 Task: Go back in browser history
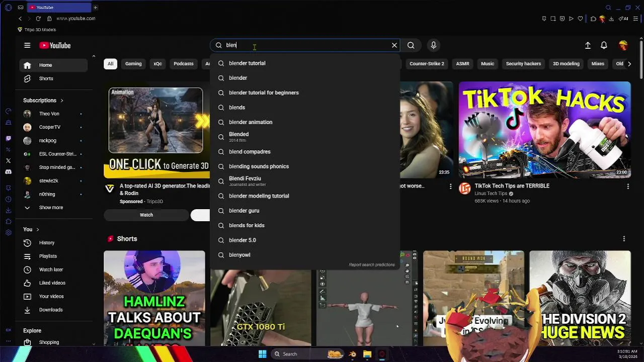pos(20,19)
